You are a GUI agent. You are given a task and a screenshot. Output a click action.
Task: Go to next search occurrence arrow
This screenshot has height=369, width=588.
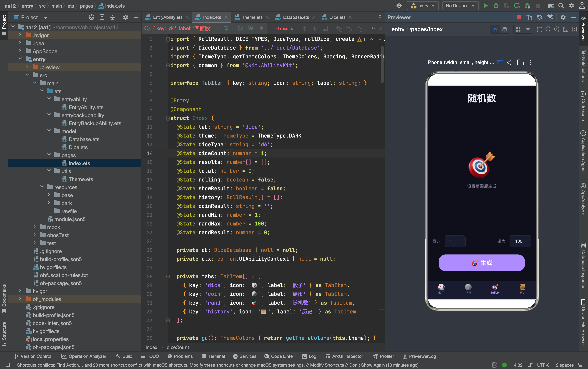(x=315, y=29)
